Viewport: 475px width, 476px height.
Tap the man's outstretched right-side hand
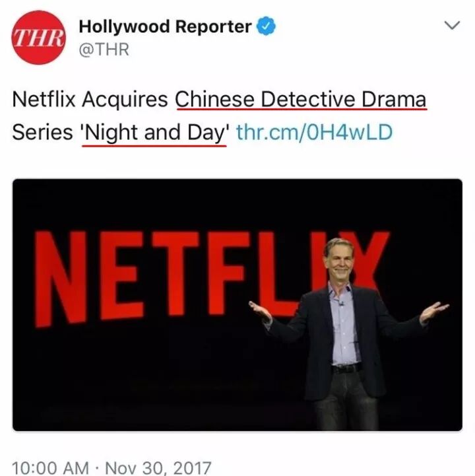tap(434, 312)
